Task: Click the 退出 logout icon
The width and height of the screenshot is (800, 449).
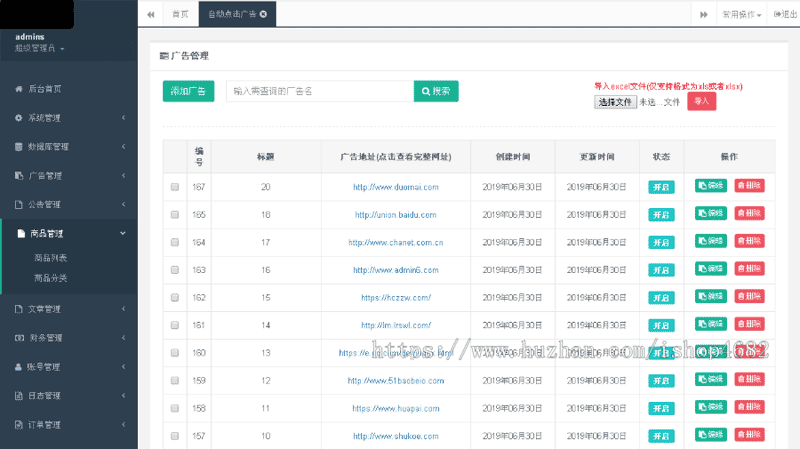Action: tap(776, 14)
